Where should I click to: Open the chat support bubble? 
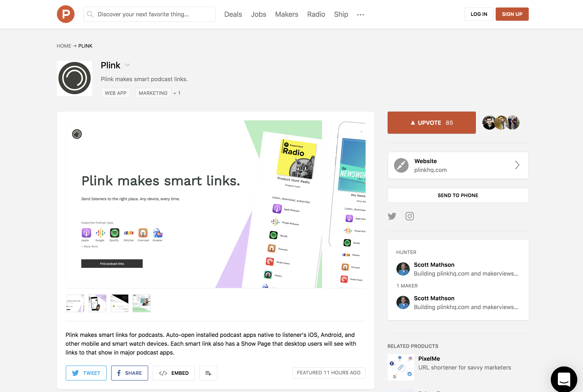pyautogui.click(x=564, y=379)
